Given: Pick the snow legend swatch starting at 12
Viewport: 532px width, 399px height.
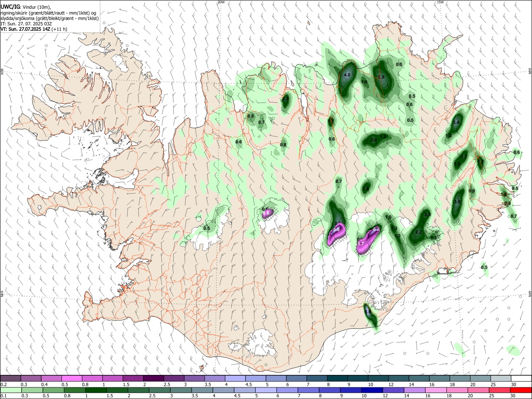Looking at the screenshot, I should point(398,379).
